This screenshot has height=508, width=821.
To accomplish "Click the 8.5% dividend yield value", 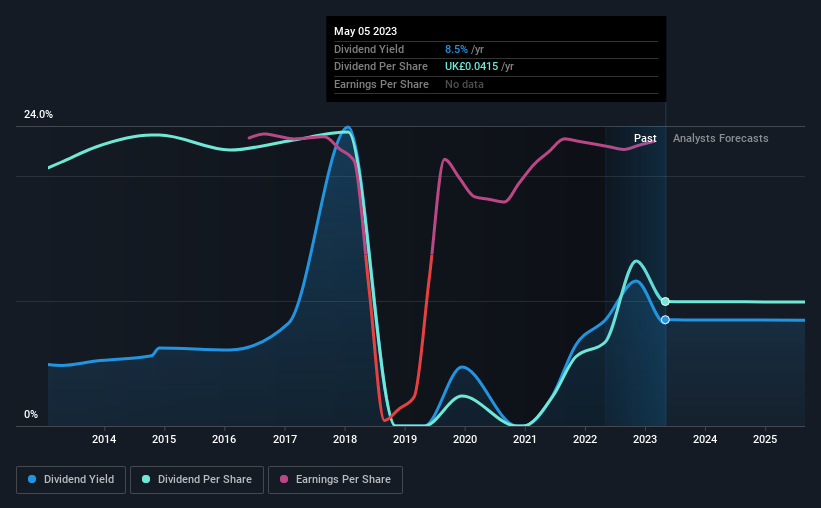I will [456, 49].
